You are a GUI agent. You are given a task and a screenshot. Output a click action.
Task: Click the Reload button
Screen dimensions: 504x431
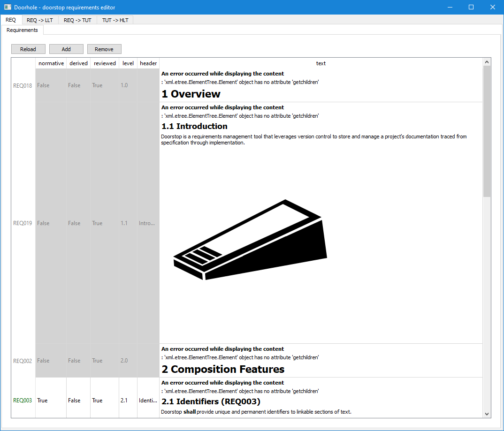click(28, 49)
